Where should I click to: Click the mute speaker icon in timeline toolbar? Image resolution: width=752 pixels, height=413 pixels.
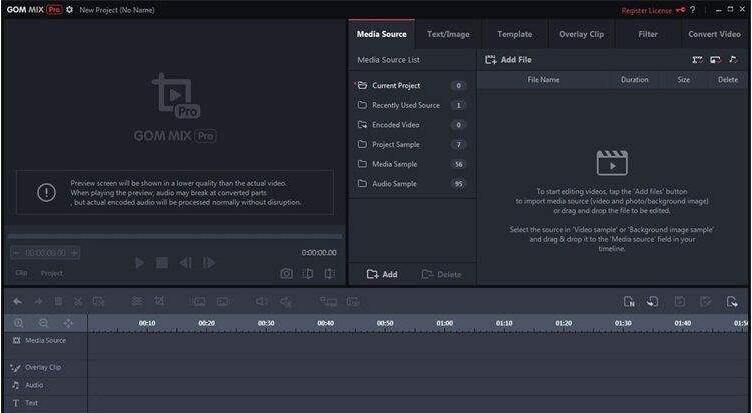[286, 302]
